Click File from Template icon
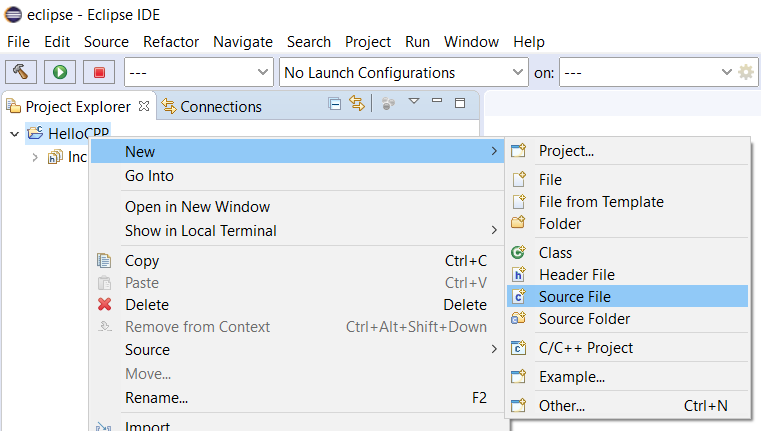Screen dimensions: 761x431 pyautogui.click(x=518, y=201)
